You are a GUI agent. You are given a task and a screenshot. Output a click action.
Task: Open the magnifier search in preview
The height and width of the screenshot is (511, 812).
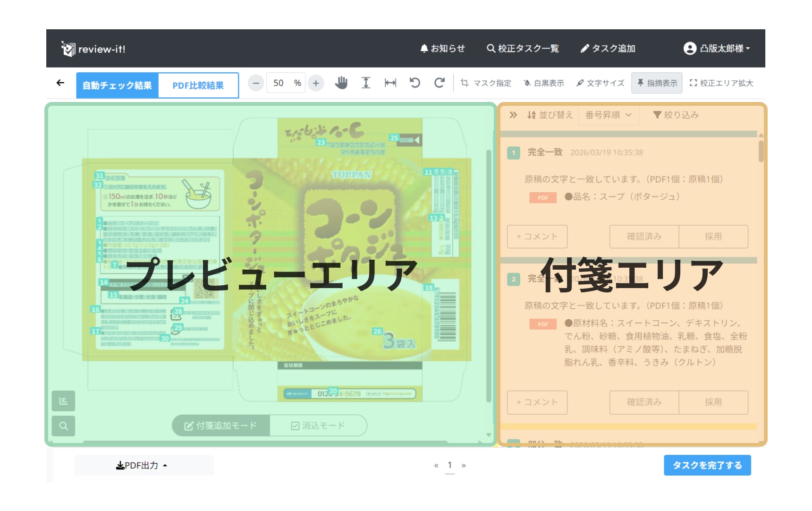[63, 426]
